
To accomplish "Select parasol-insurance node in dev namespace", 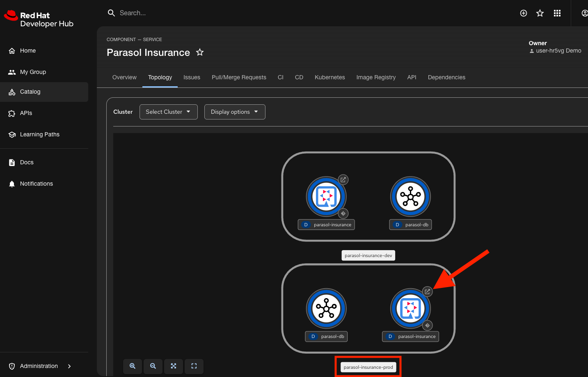I will click(x=326, y=197).
